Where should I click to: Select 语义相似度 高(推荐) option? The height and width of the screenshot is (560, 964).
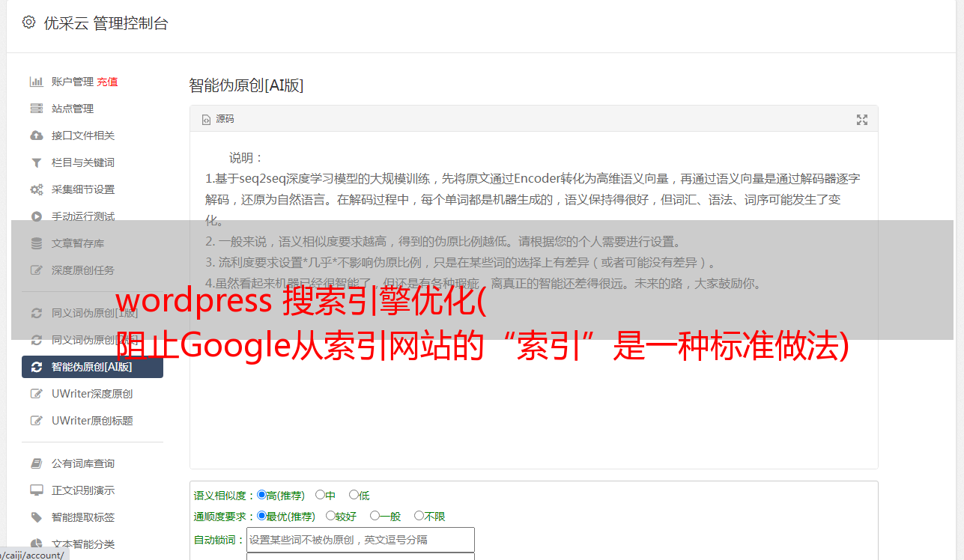[x=261, y=495]
